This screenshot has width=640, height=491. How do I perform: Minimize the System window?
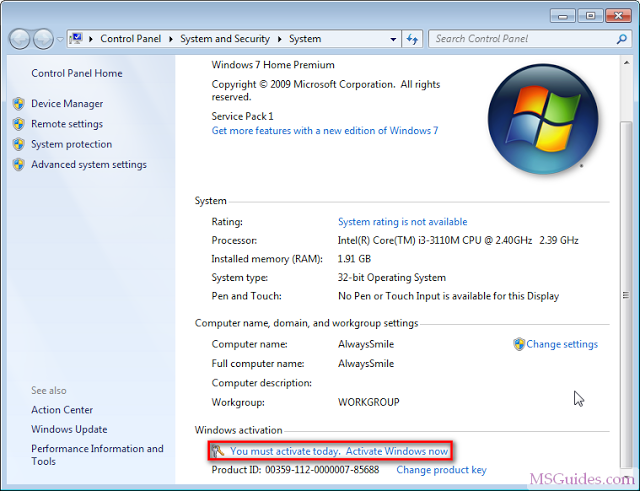(x=563, y=16)
